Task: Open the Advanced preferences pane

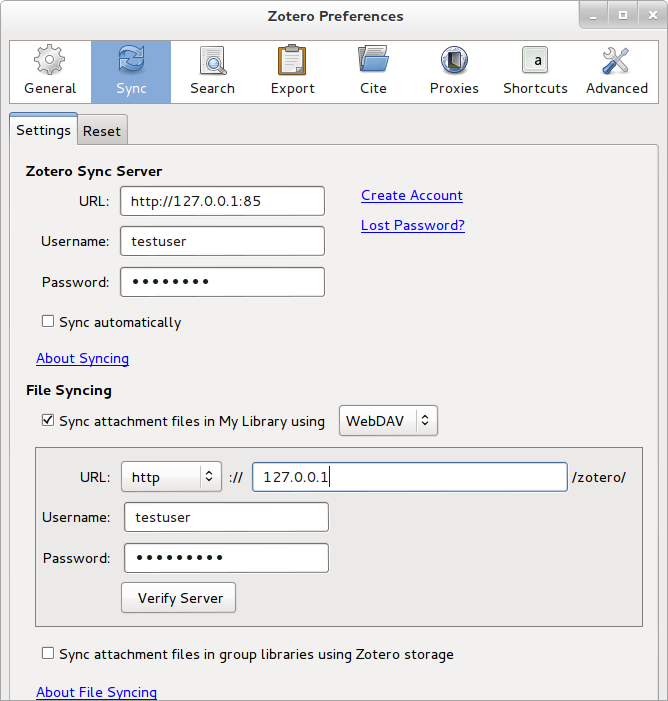Action: [x=617, y=72]
